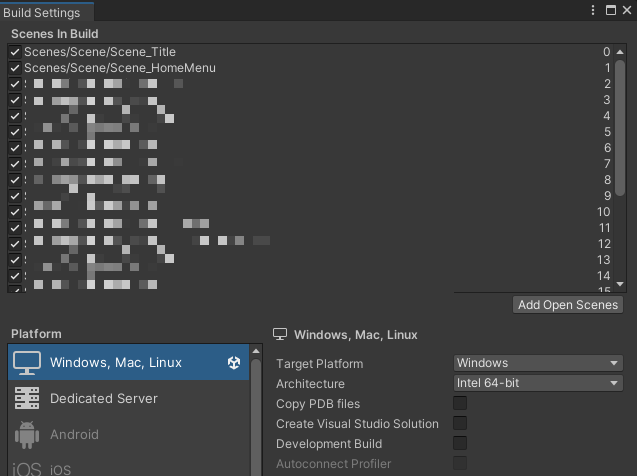
Task: Click the monitor icon beside platform heading
Action: point(280,334)
